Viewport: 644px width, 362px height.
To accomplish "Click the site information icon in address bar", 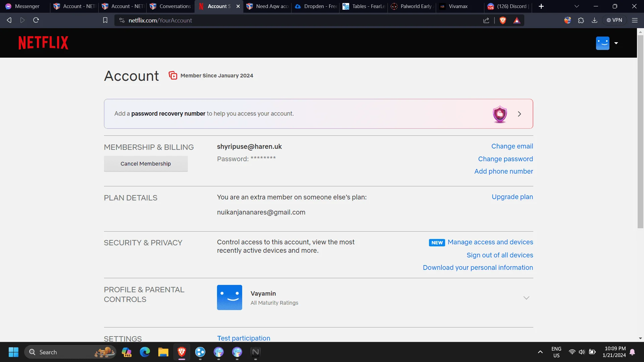I will (x=122, y=20).
